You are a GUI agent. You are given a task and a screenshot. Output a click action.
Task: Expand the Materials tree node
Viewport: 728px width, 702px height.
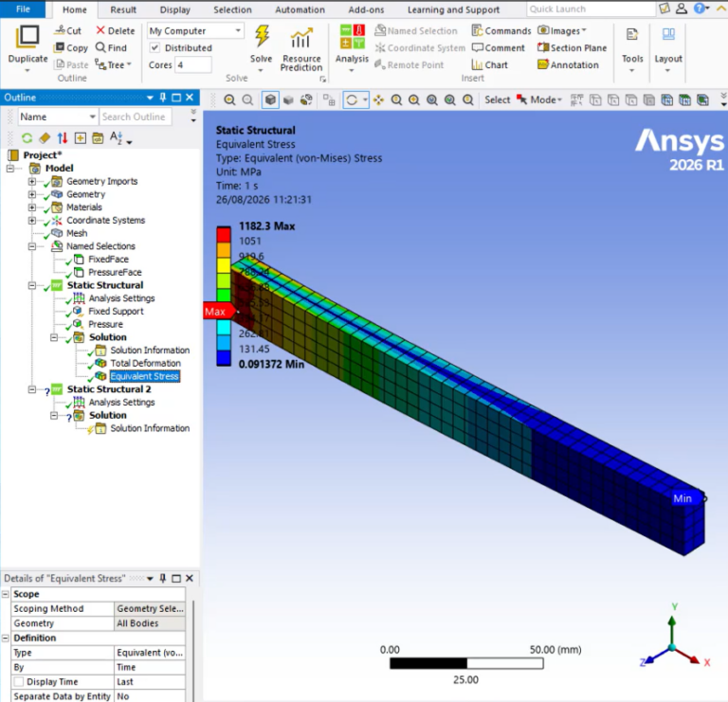32,207
